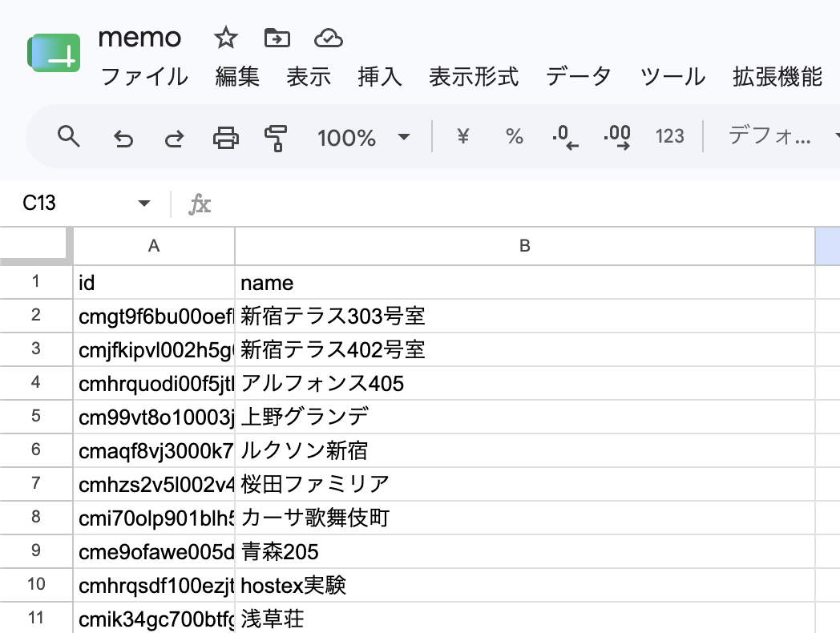Click the undo arrow icon
840x633 pixels.
pos(123,139)
